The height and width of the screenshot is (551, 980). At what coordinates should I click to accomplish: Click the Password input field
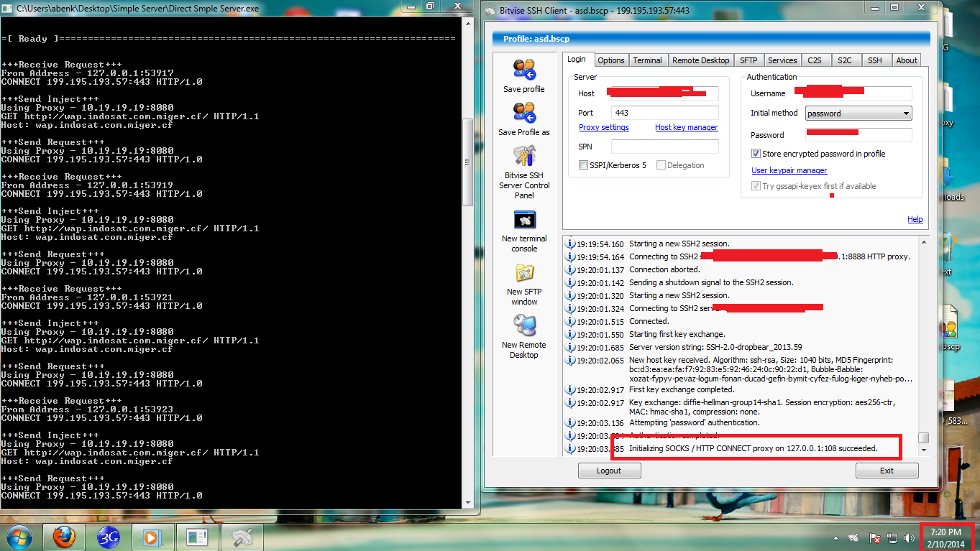pos(858,135)
